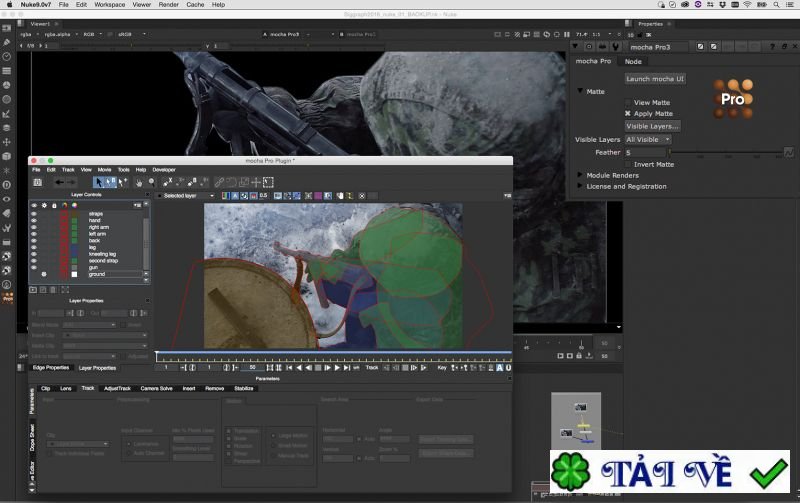Select the arrow pointer tool in mocha toolbar

100,182
